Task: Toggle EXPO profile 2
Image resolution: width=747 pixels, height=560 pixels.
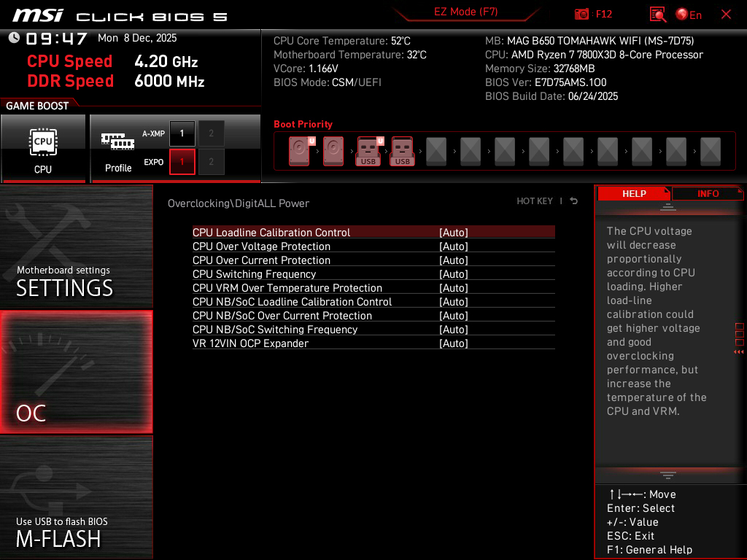Action: click(211, 162)
